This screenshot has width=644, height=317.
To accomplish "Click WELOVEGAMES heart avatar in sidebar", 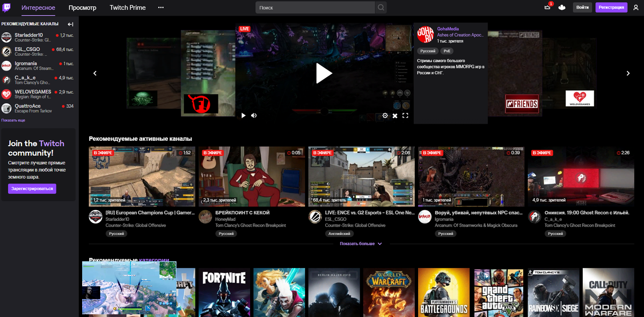I will tap(6, 94).
